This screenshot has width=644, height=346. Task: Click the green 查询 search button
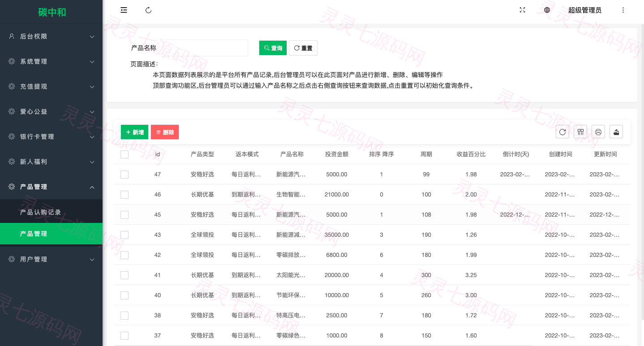(x=273, y=48)
